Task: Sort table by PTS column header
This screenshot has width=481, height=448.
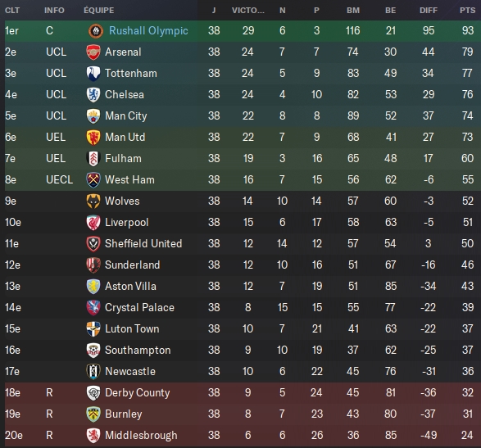Action: point(467,11)
